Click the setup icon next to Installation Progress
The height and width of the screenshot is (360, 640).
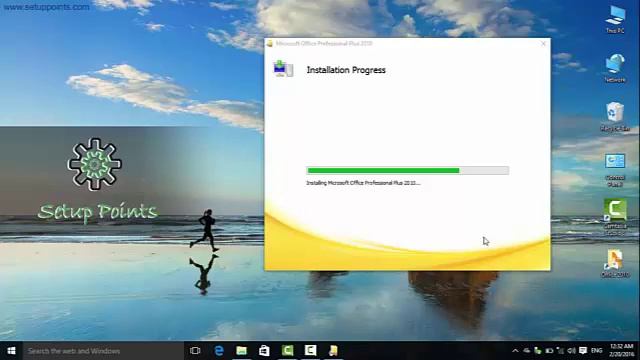[283, 69]
